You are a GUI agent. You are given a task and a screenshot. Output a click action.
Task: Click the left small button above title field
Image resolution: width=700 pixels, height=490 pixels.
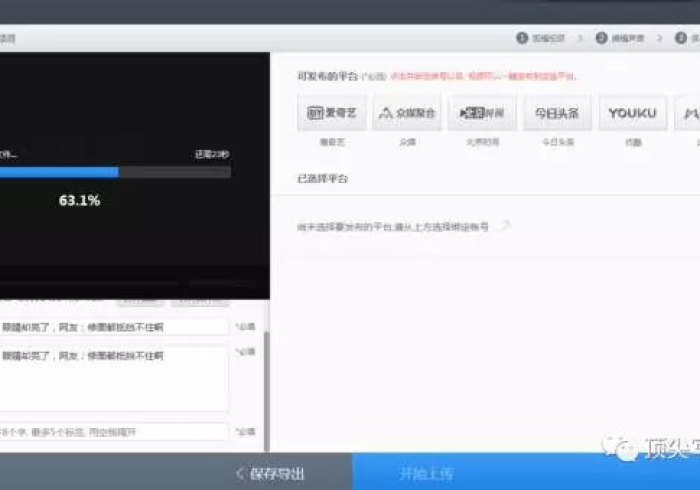140,301
